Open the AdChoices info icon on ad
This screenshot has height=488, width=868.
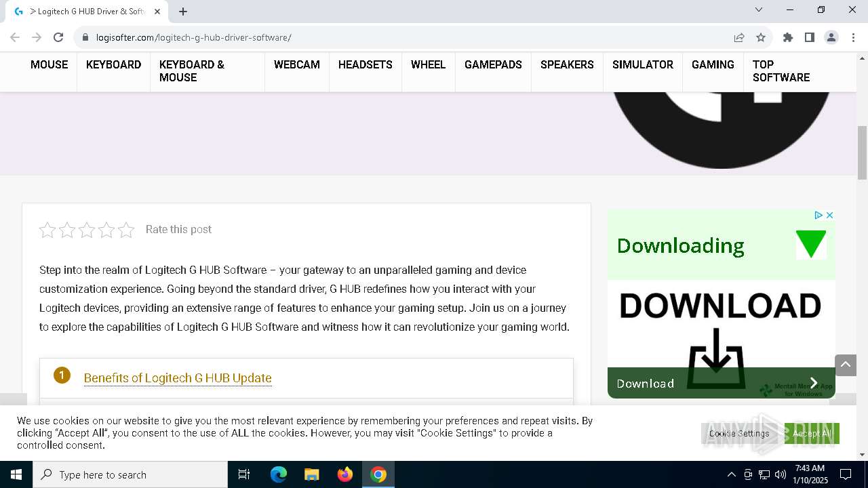pyautogui.click(x=818, y=215)
